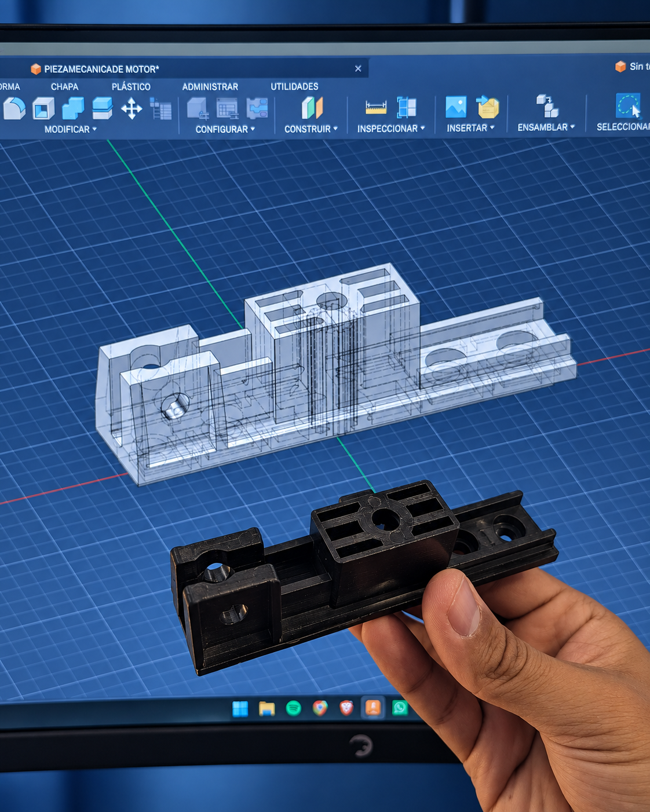Open the SELECCIONAR panel label
Screen dimensions: 650x812
coord(623,127)
